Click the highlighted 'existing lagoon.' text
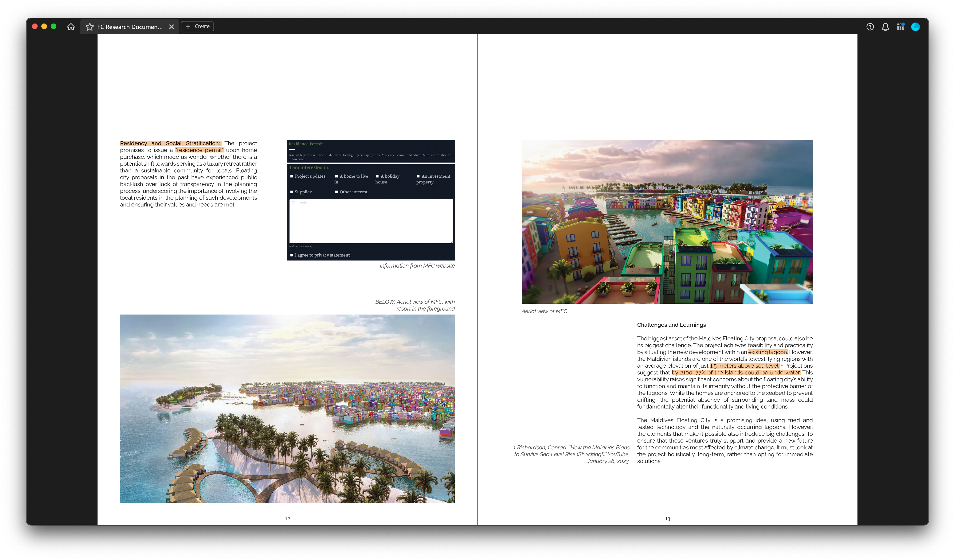This screenshot has height=560, width=955. pyautogui.click(x=767, y=352)
